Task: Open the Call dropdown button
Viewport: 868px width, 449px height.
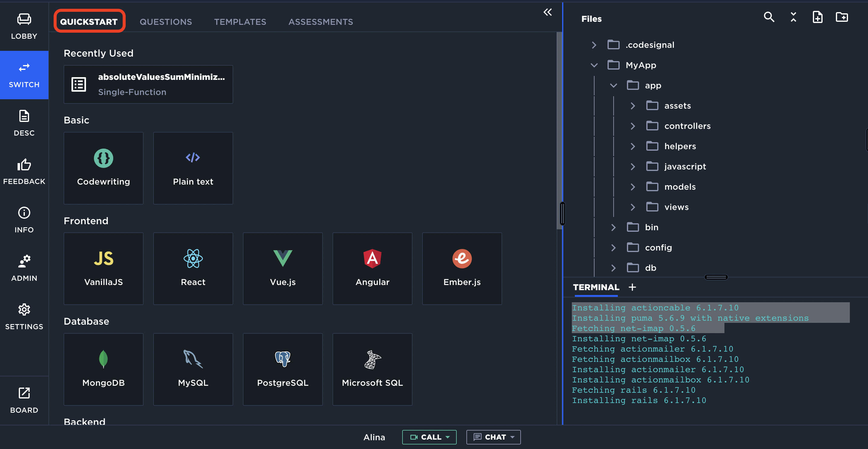Action: (429, 437)
